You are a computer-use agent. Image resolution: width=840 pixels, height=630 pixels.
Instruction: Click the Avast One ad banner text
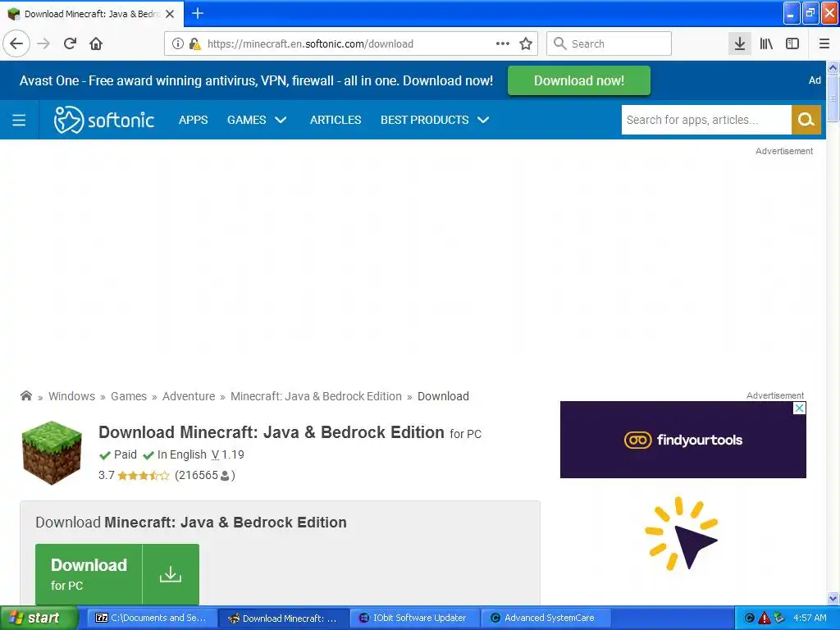pyautogui.click(x=256, y=81)
